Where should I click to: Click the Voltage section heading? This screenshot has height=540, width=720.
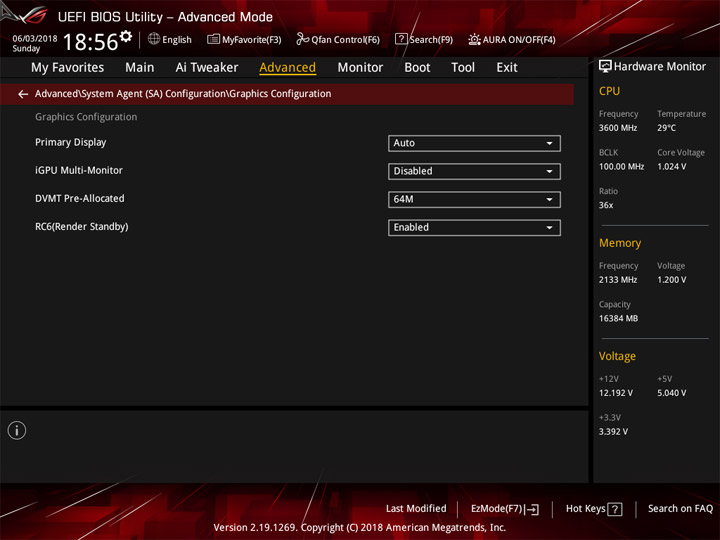(617, 356)
